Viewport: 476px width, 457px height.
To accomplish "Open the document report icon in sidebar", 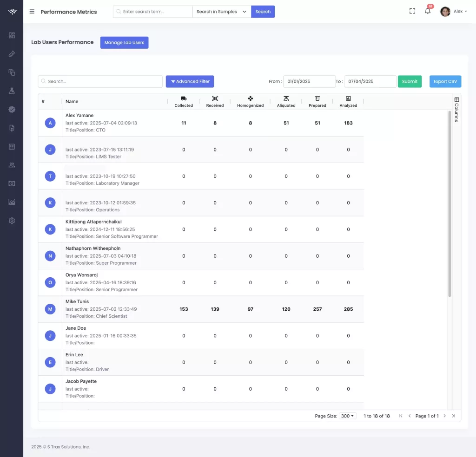I will pyautogui.click(x=12, y=128).
